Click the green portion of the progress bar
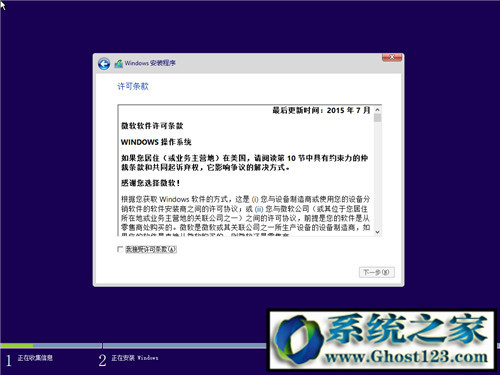The width and height of the screenshot is (500, 375). coord(17,346)
